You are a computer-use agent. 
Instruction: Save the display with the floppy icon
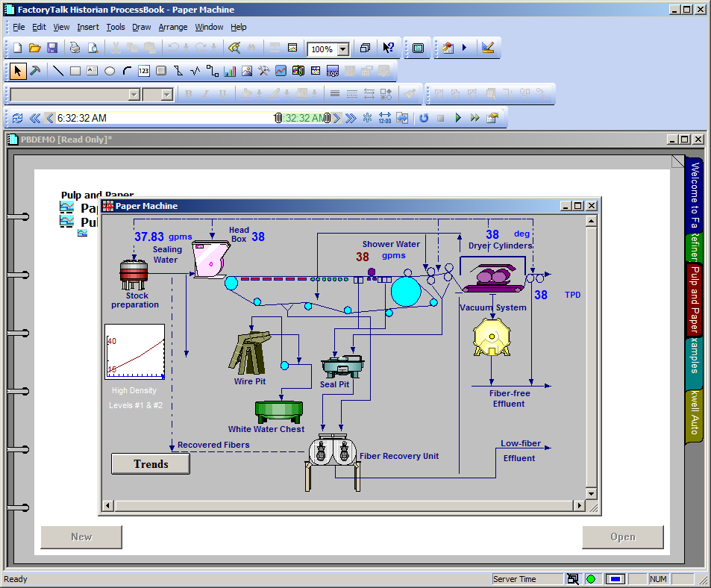click(x=52, y=48)
